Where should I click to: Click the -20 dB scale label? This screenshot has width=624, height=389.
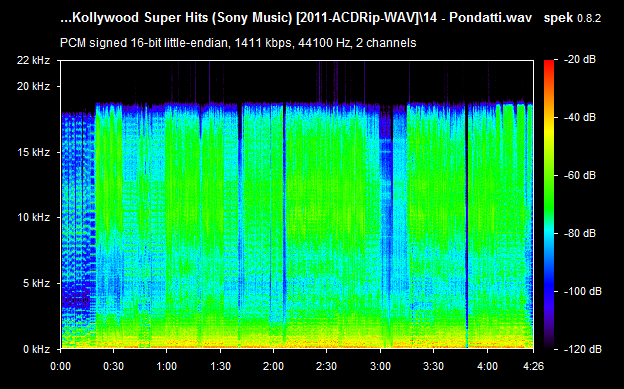[x=580, y=60]
